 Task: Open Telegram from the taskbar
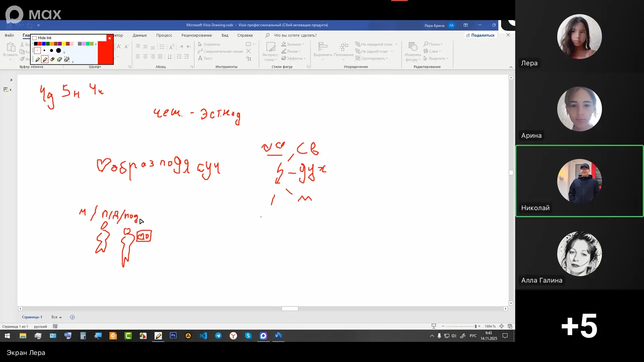[218, 336]
